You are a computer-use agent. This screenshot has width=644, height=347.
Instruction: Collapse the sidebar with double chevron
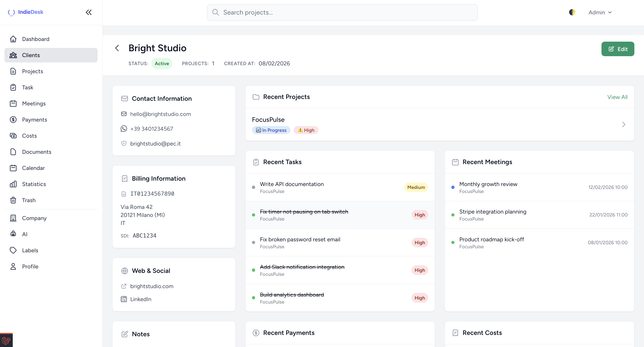point(89,12)
